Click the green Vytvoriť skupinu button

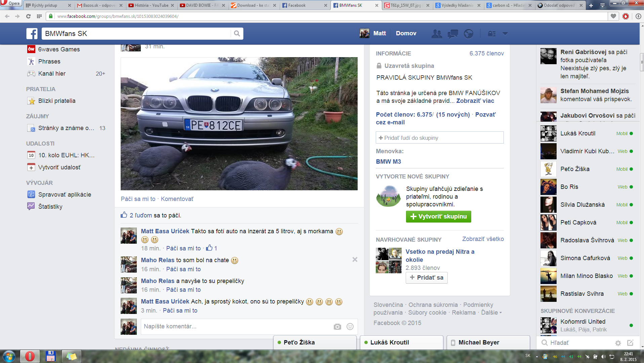(438, 216)
